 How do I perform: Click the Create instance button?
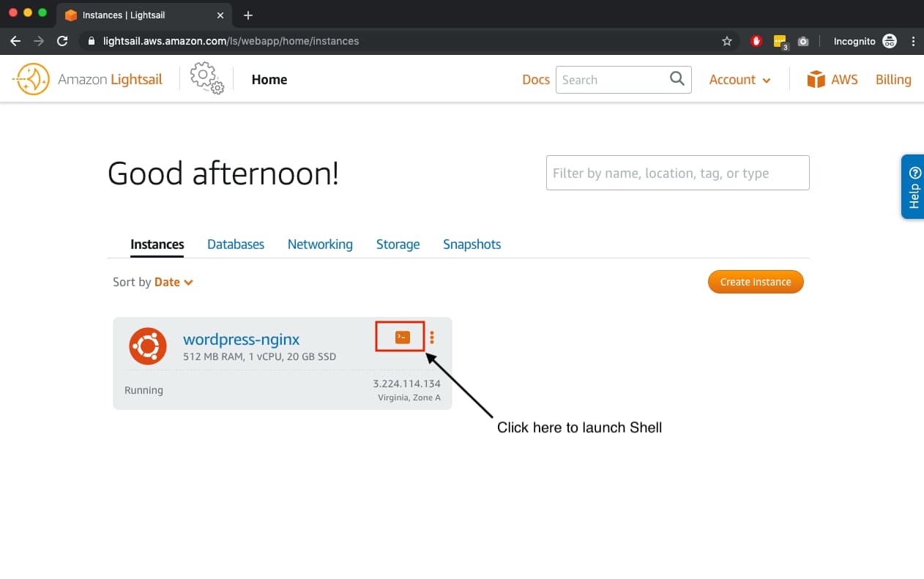coord(756,282)
